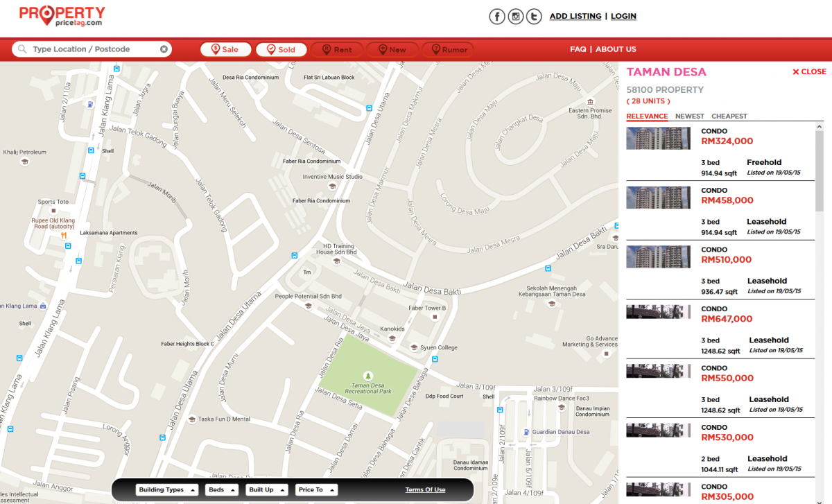
Task: Click the HD Training House map icon
Action: (x=336, y=261)
